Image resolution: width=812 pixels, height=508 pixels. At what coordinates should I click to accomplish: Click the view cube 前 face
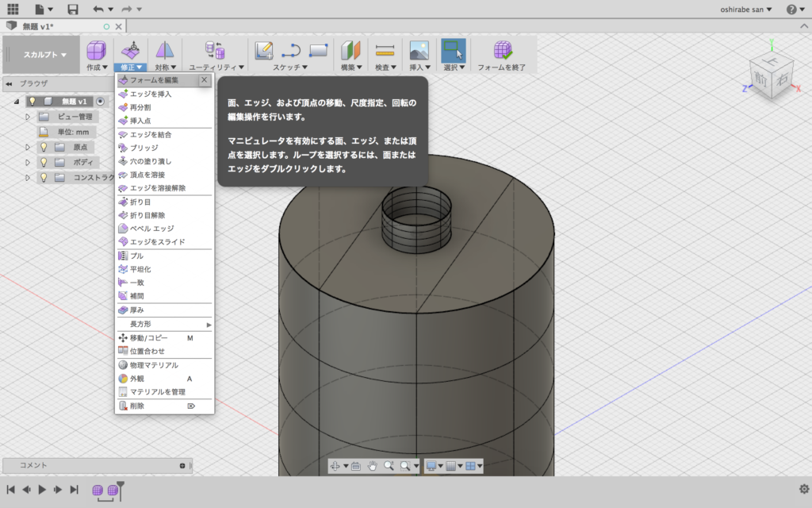pyautogui.click(x=760, y=79)
